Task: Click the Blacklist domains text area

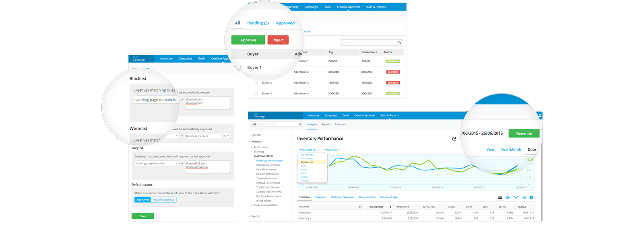Action: (x=208, y=103)
